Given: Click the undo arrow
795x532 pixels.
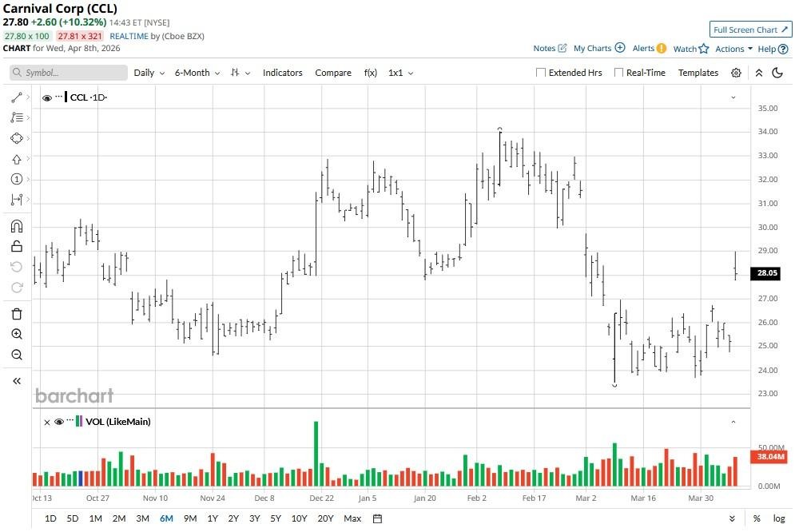Looking at the screenshot, I should 17,267.
